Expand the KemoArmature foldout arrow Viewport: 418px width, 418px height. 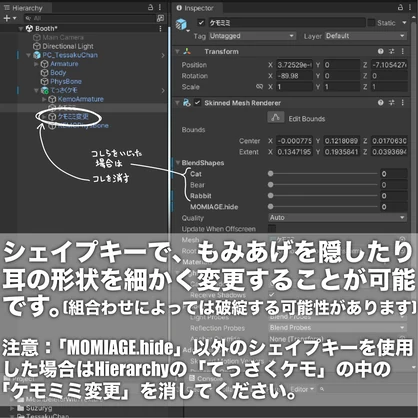(x=44, y=99)
